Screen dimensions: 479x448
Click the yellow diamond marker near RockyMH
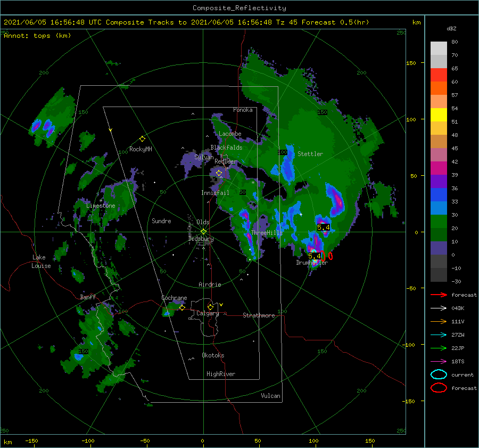tap(142, 139)
